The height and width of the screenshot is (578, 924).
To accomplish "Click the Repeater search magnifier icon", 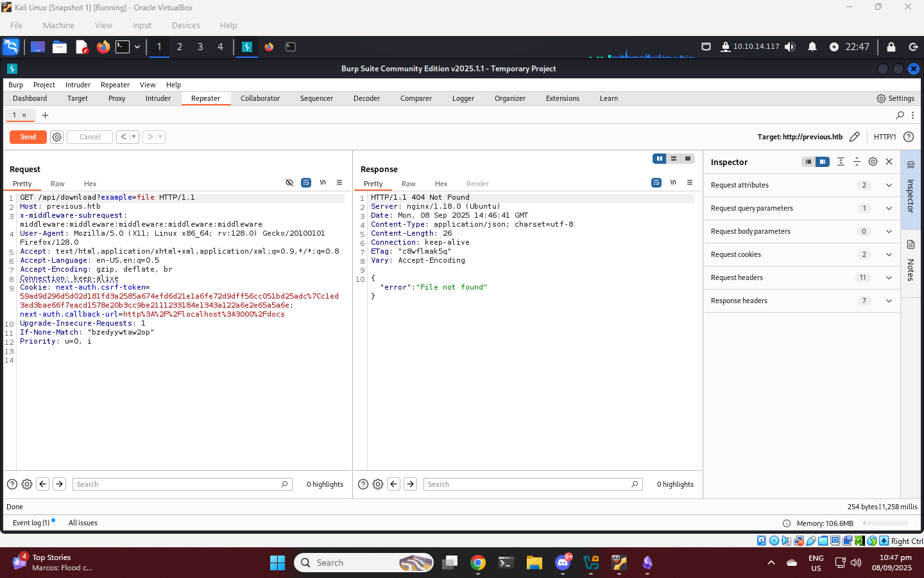I will point(900,116).
